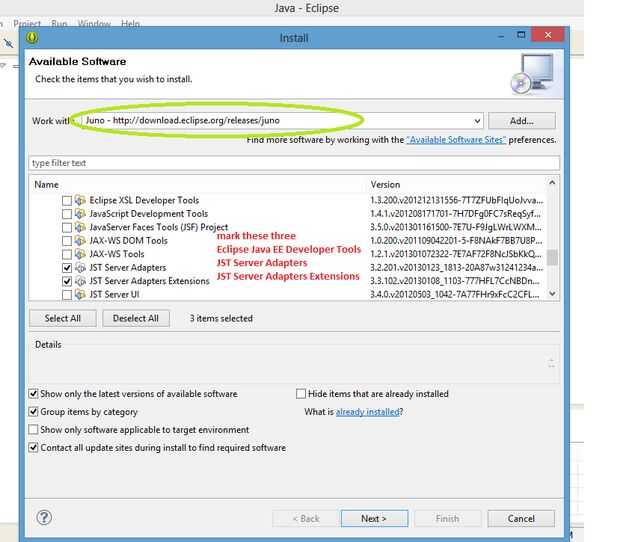Toggle Show only the latest versions checkbox
The width and height of the screenshot is (620, 542).
[x=34, y=394]
